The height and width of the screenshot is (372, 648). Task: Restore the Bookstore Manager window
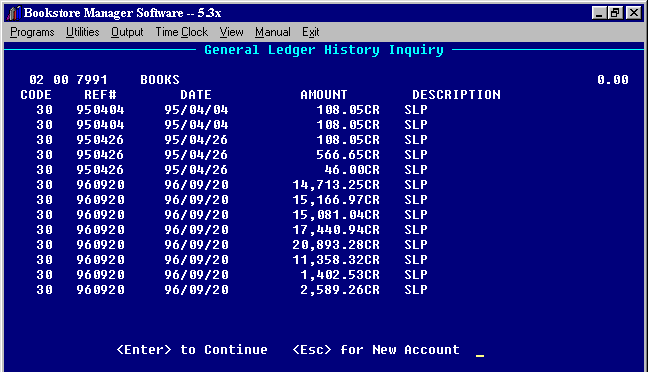[x=615, y=13]
